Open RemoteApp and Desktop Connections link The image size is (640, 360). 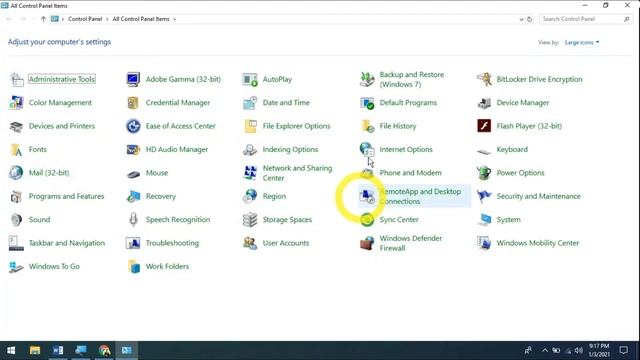tap(420, 196)
